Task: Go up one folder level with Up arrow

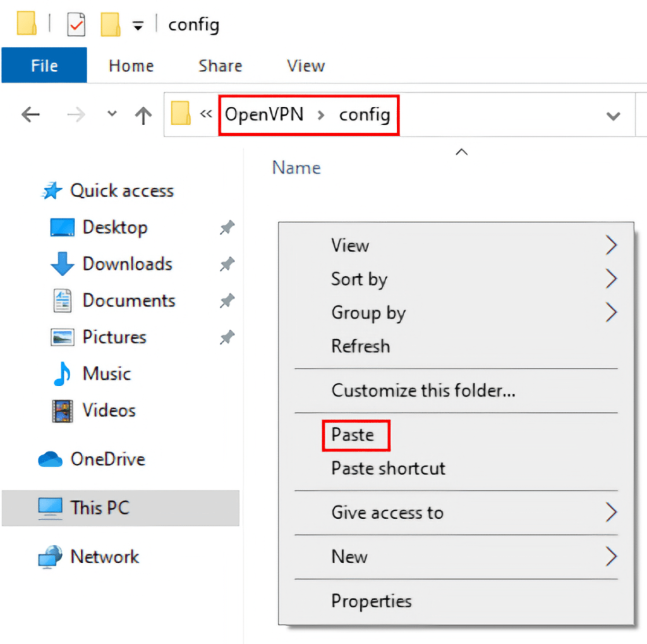Action: (x=143, y=115)
